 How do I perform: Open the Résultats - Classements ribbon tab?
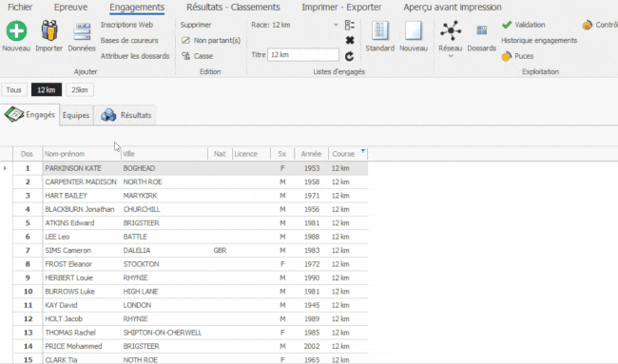[x=233, y=7]
